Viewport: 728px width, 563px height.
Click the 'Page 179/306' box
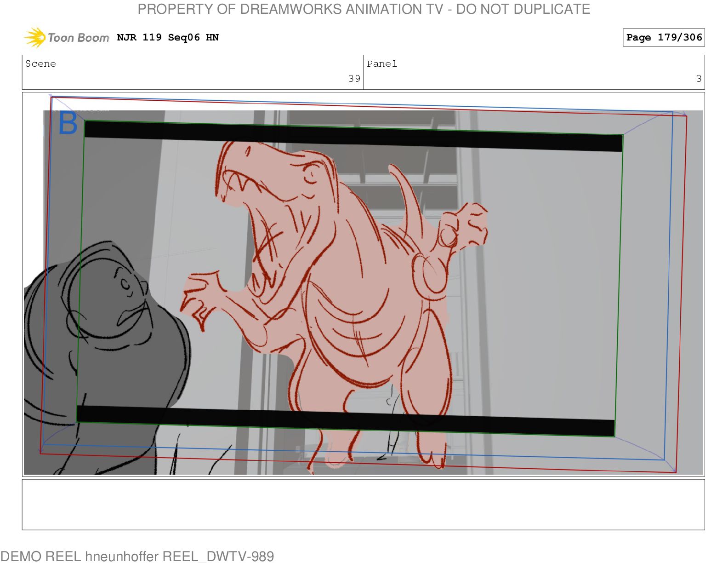point(664,37)
